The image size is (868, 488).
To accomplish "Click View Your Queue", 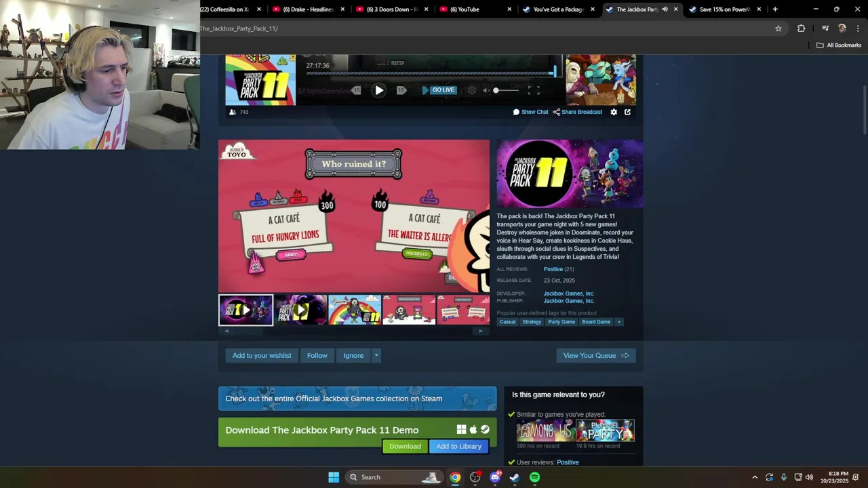I will pos(596,355).
